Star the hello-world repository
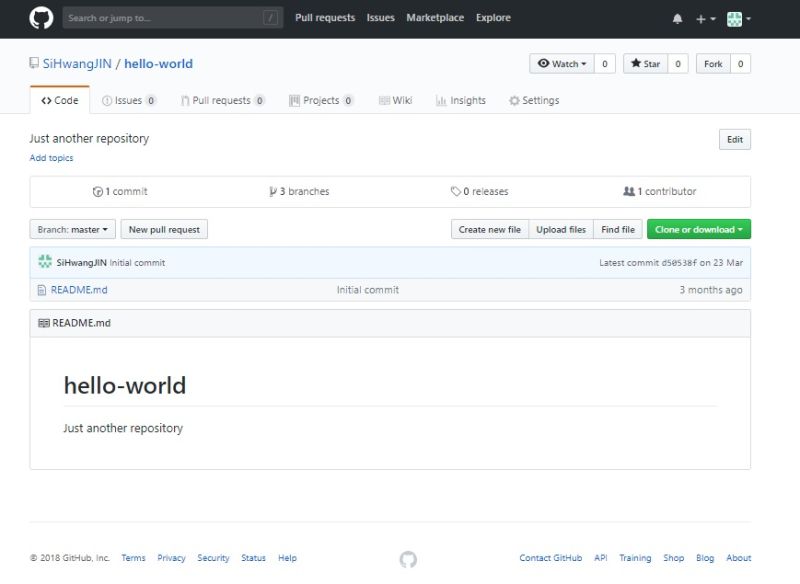This screenshot has height=584, width=800. click(645, 64)
